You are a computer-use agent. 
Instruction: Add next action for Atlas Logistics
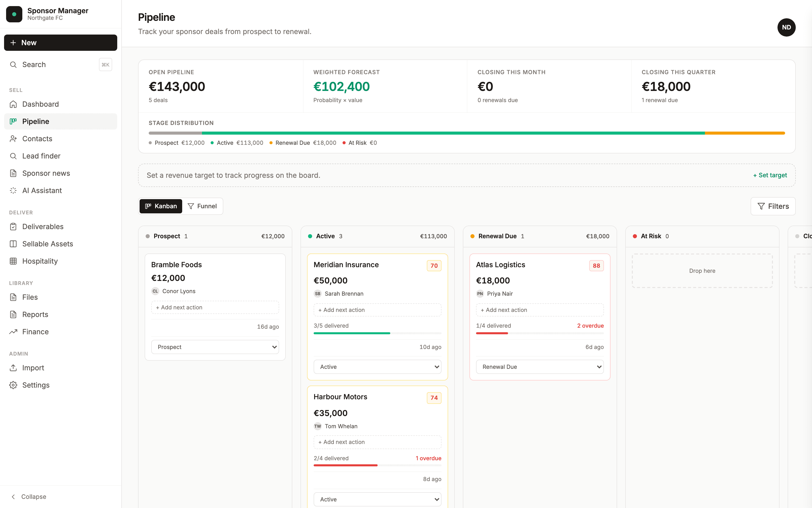coord(540,310)
